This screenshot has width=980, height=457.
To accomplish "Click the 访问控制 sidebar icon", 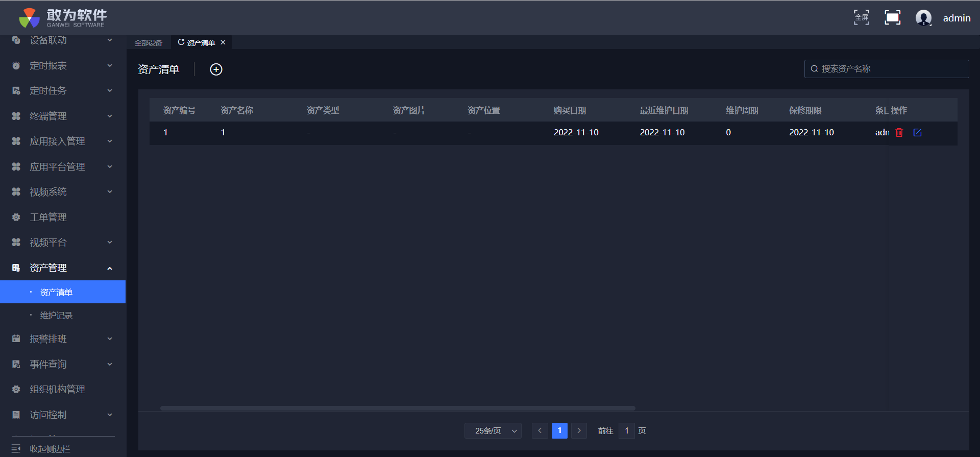I will coord(16,415).
